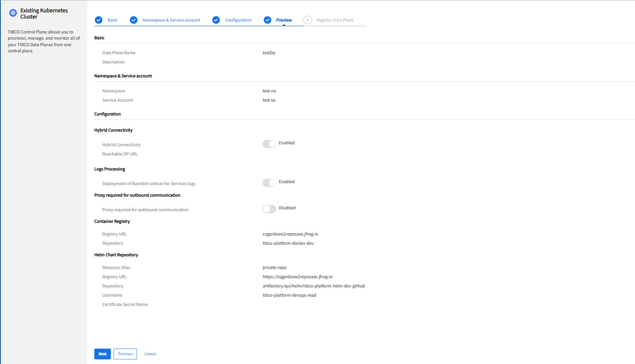Switch to the Configuration step
The image size is (635, 364).
point(238,20)
